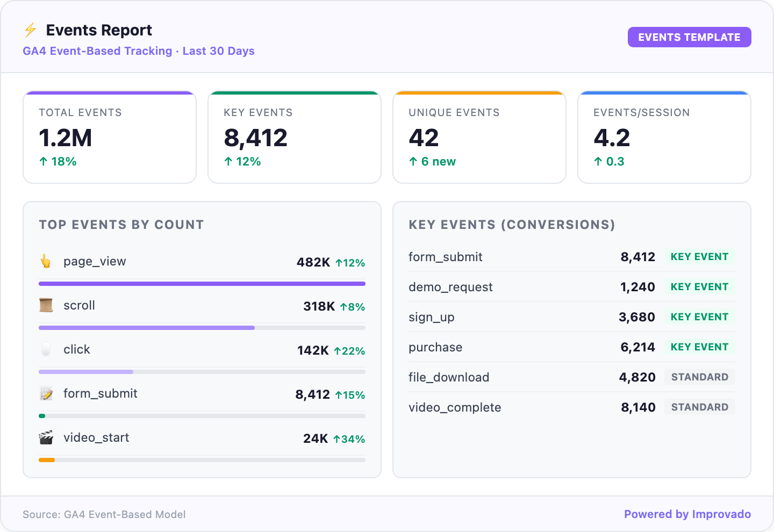This screenshot has height=532, width=774.
Task: Click the mouse icon beside the click event
Action: point(46,349)
